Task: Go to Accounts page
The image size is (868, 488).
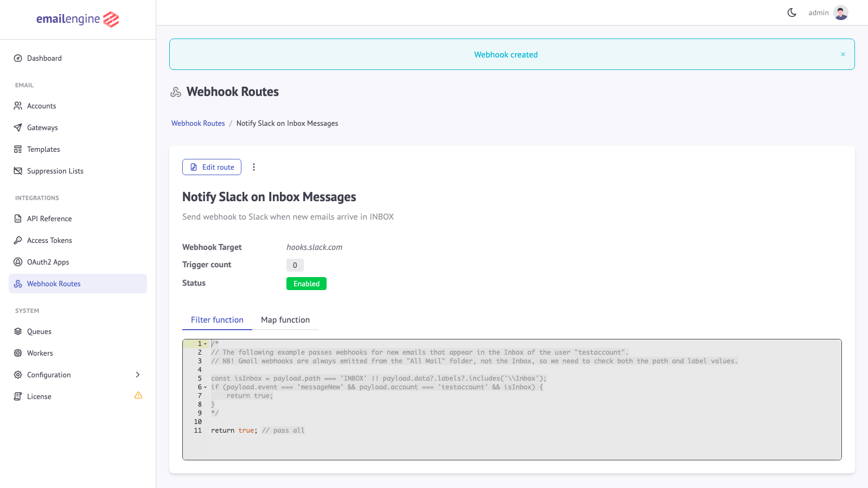Action: [x=78, y=106]
